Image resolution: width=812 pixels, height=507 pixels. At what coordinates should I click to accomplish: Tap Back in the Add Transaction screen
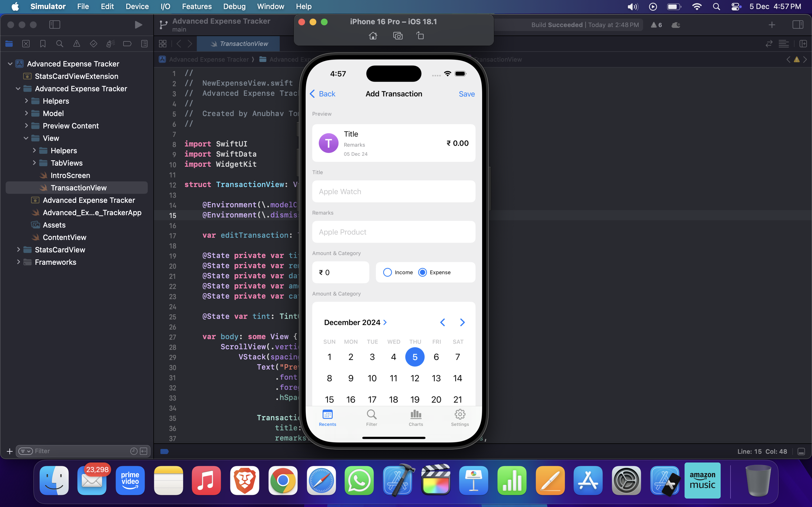(x=321, y=94)
